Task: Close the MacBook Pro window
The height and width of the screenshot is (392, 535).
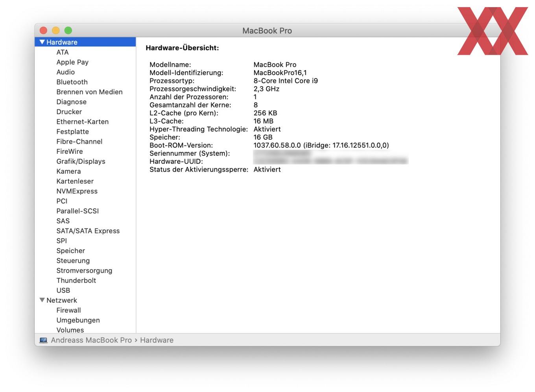Action: [x=44, y=30]
